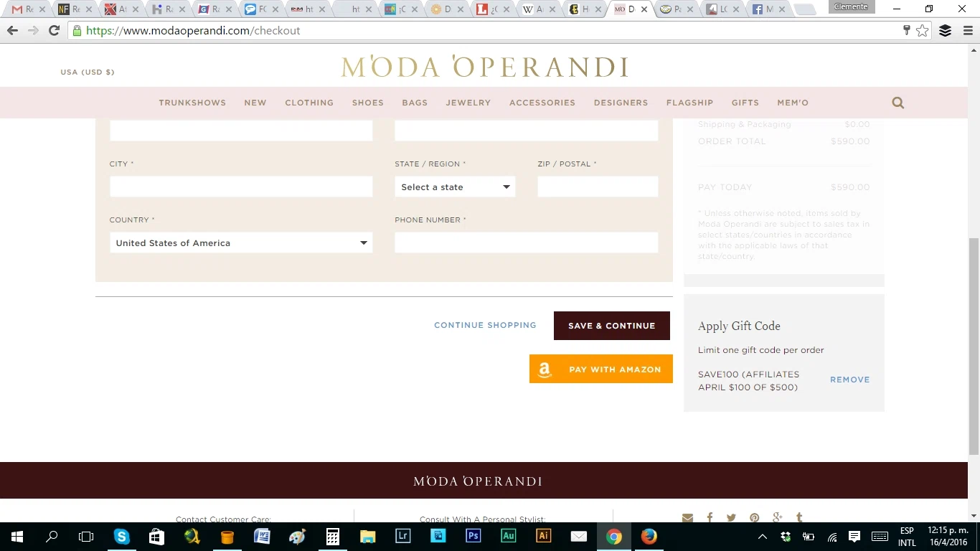The height and width of the screenshot is (551, 980).
Task: Click the search magnifier icon in navigation
Action: pos(897,103)
